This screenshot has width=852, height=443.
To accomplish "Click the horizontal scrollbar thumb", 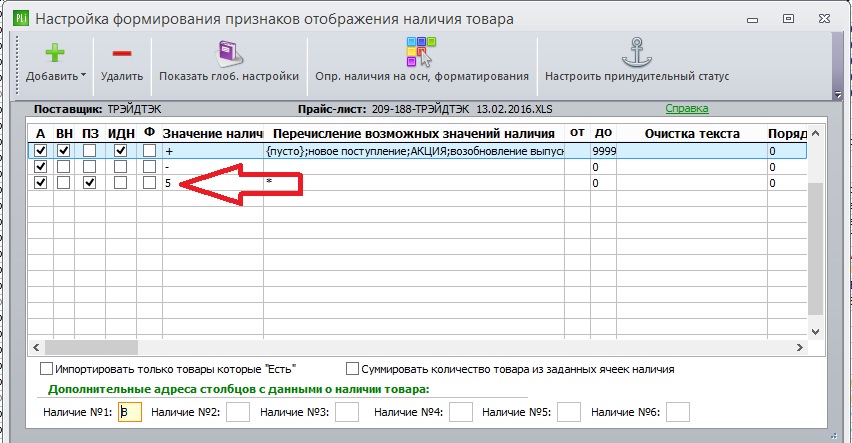I will [x=91, y=347].
